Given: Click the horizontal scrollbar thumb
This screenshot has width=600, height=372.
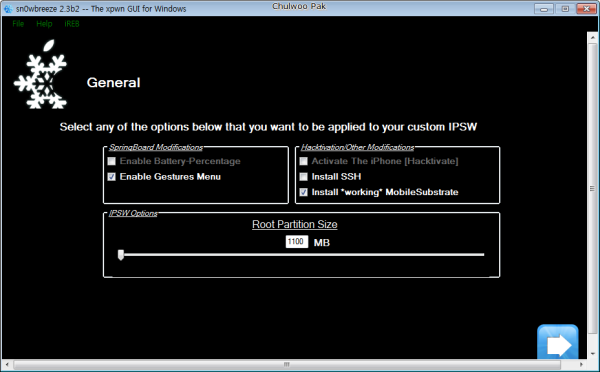Looking at the screenshot, I should pyautogui.click(x=287, y=364).
